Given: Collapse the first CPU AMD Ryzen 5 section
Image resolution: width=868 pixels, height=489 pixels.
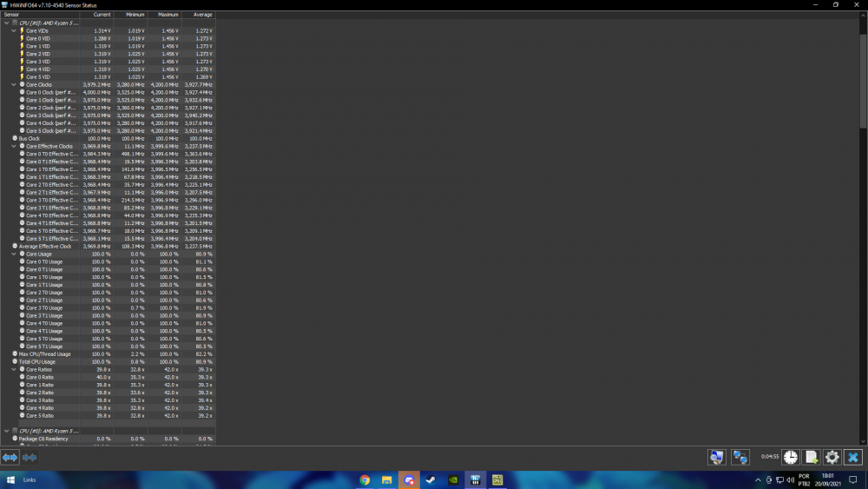Looking at the screenshot, I should (7, 23).
